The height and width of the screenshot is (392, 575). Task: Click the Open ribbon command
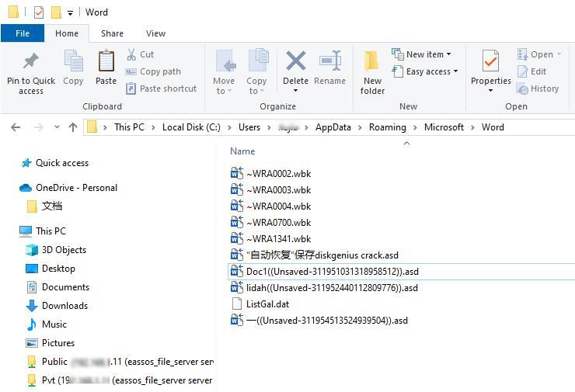(x=538, y=54)
